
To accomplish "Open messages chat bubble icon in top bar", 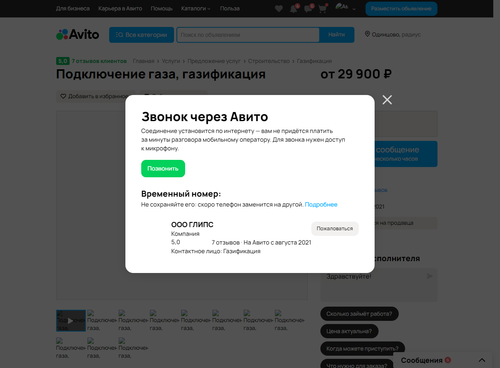I will click(x=308, y=9).
